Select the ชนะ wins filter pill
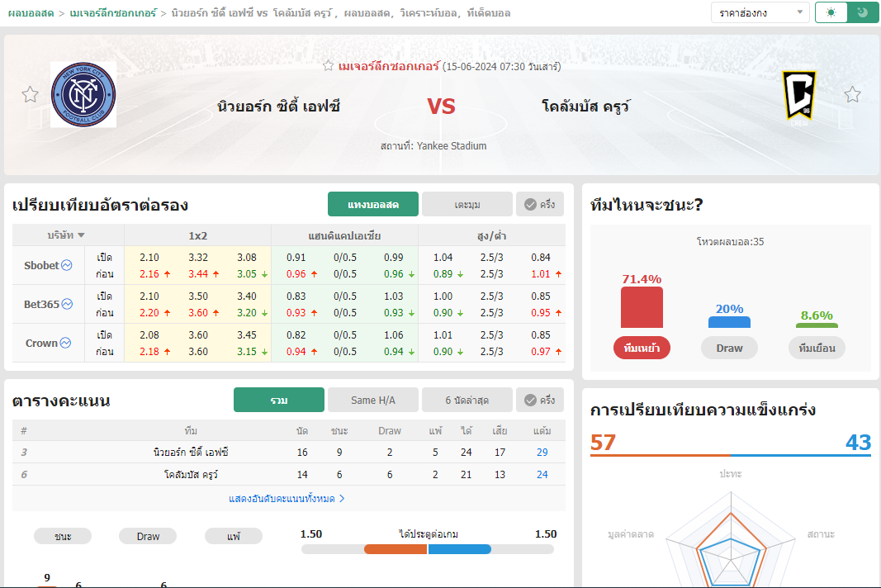Viewport: 881px width, 588px height. pos(63,536)
